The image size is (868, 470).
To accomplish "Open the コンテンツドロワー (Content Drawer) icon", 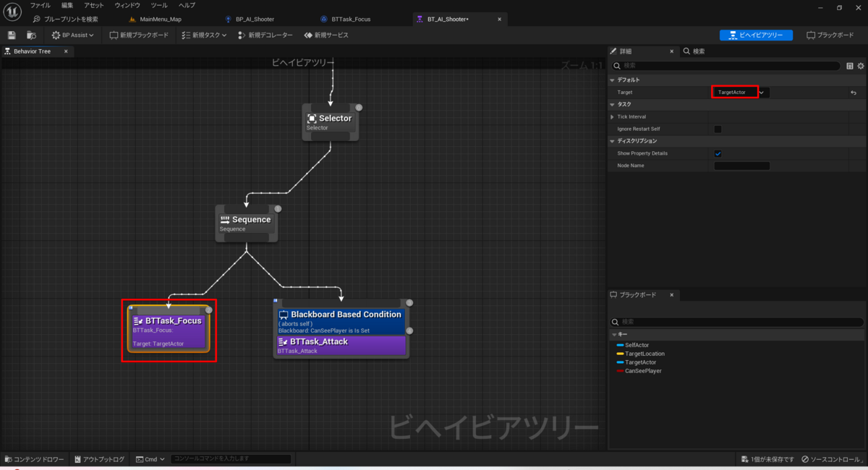I will coord(8,458).
